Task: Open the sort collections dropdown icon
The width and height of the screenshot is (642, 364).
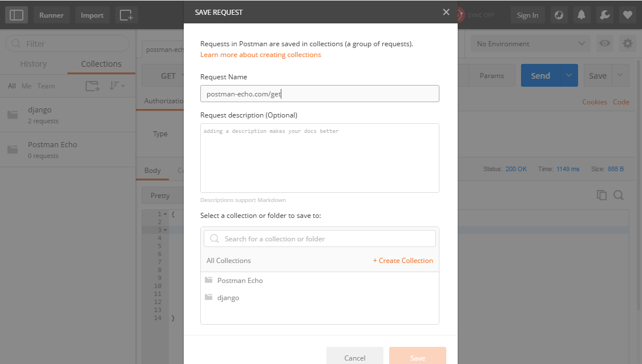Action: [x=117, y=86]
